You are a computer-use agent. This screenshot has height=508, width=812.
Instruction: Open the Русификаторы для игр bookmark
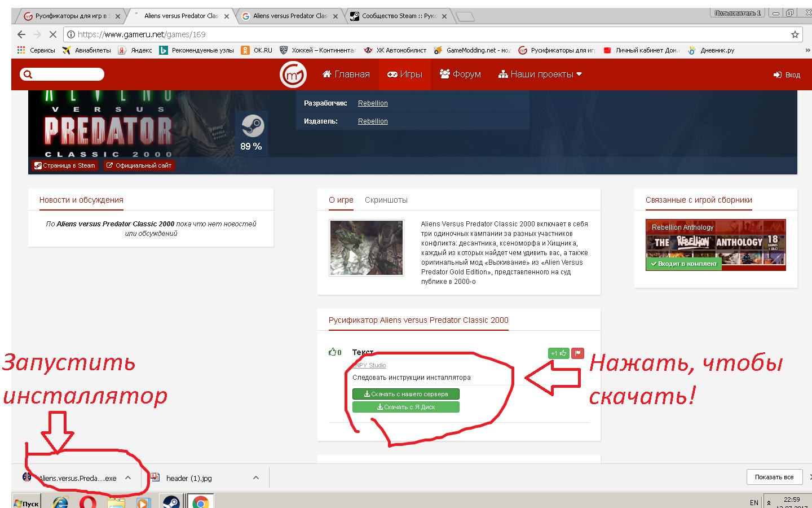557,50
